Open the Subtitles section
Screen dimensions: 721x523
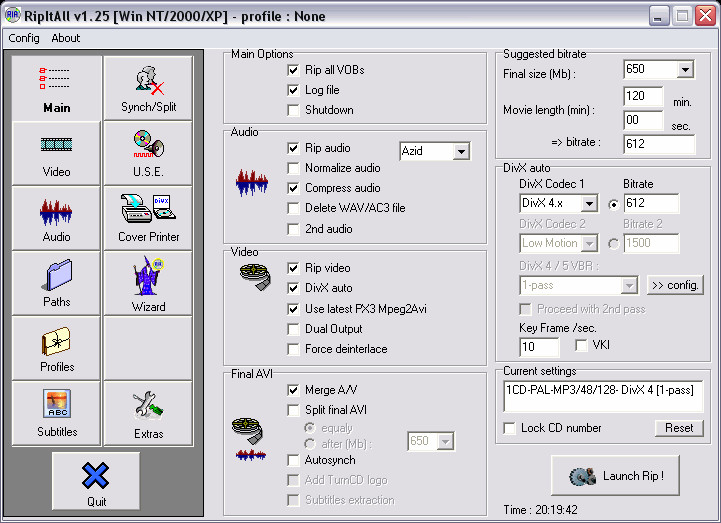click(x=57, y=413)
